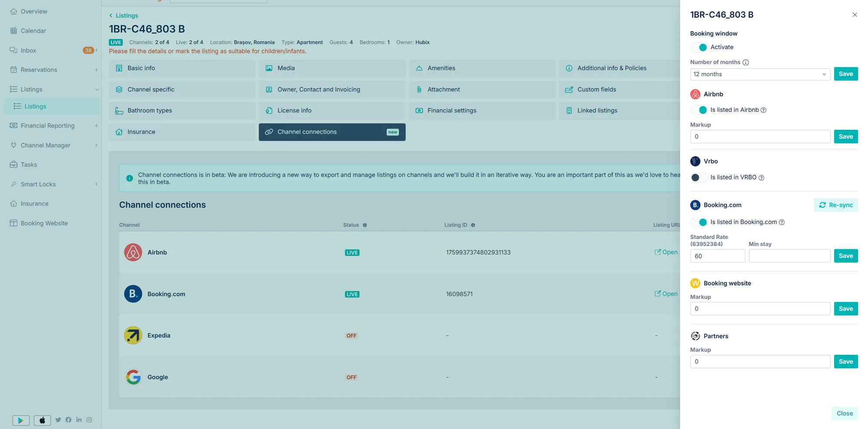Toggle the Booking window Activate switch
This screenshot has height=429, width=868.
(699, 47)
